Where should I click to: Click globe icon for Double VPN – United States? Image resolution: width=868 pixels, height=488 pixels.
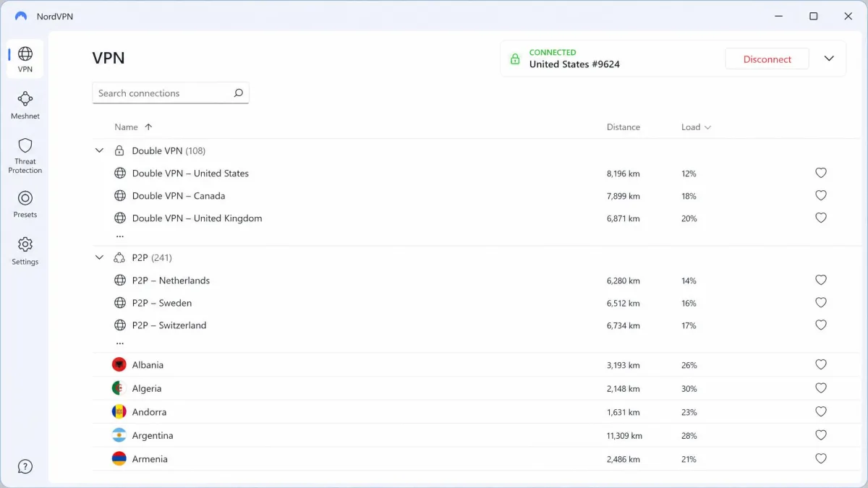[120, 173]
